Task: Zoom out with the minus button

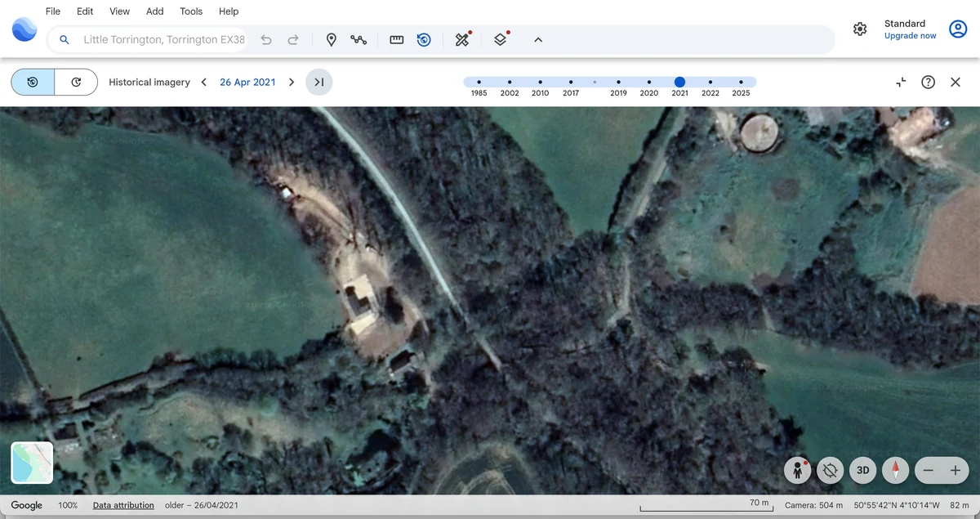Action: 929,470
